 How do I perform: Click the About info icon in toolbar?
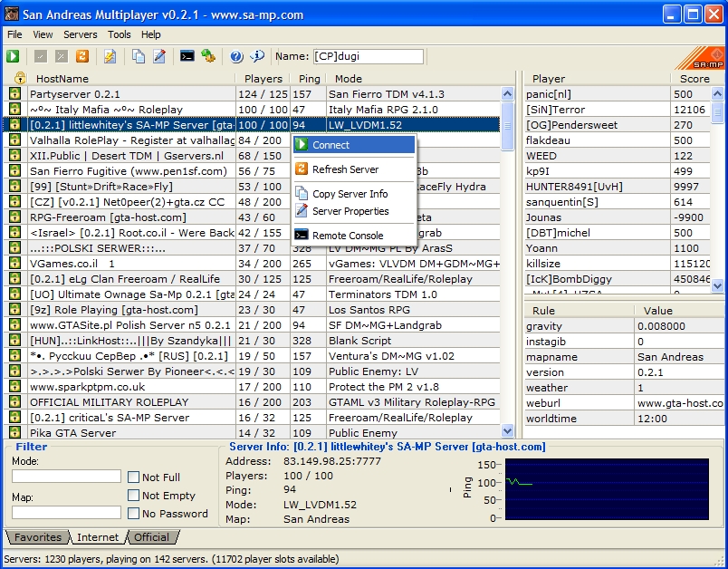pos(257,56)
